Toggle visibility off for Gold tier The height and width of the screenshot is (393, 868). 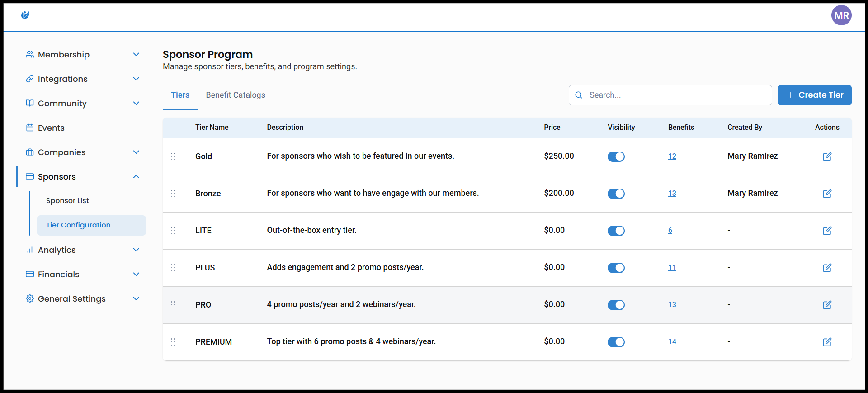click(x=616, y=156)
